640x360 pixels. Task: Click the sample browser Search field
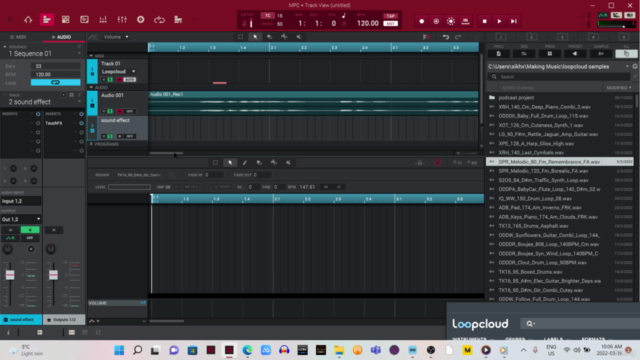(x=560, y=77)
